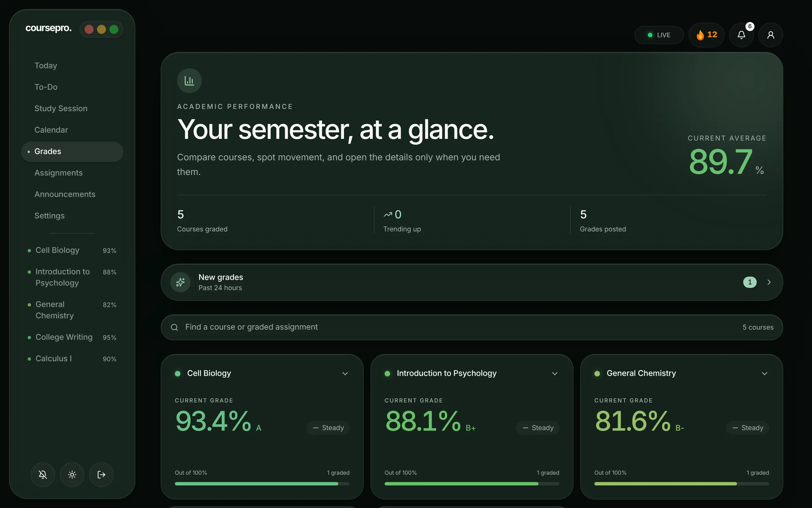The height and width of the screenshot is (508, 812).
Task: Click the Steady badge on Cell Biology
Action: tap(328, 428)
